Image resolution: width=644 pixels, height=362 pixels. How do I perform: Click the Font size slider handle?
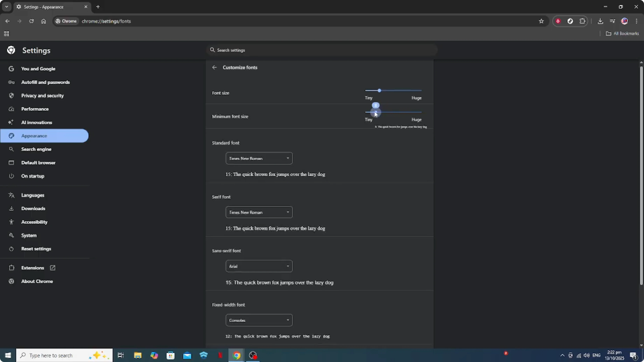pyautogui.click(x=379, y=90)
